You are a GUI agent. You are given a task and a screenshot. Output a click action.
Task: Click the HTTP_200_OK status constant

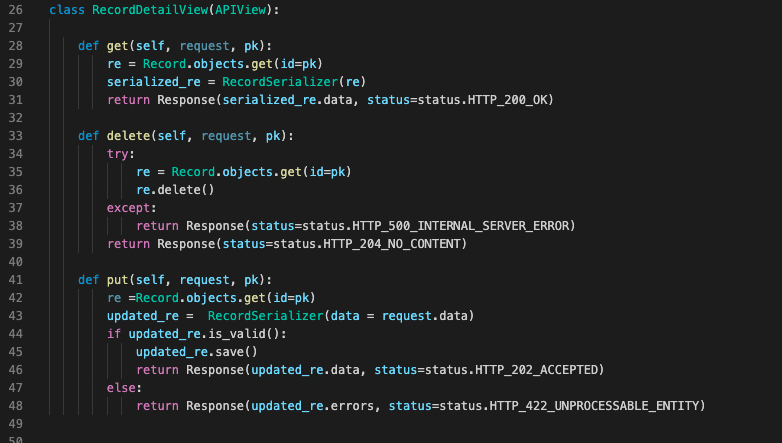[x=507, y=100]
